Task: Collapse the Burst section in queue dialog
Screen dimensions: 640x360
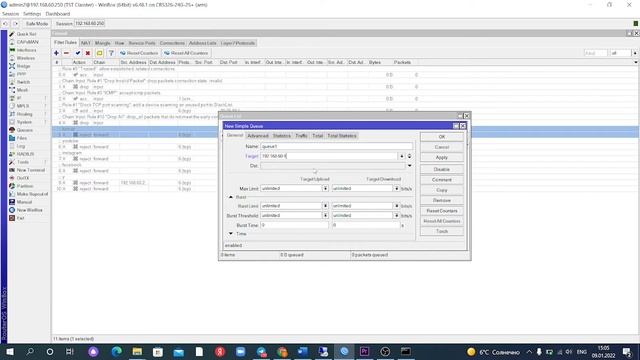Action: click(231, 197)
